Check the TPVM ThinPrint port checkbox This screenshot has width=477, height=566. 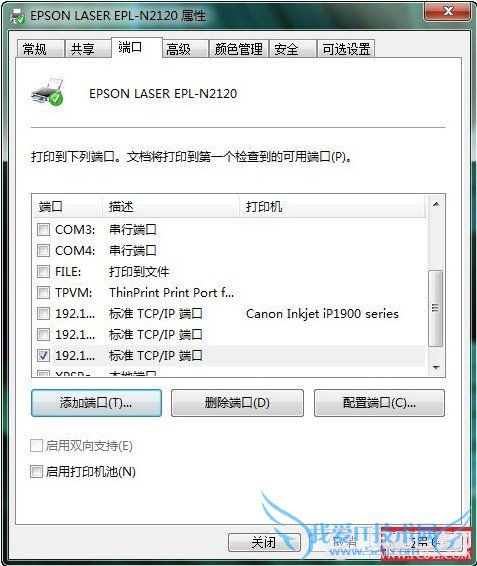point(43,292)
